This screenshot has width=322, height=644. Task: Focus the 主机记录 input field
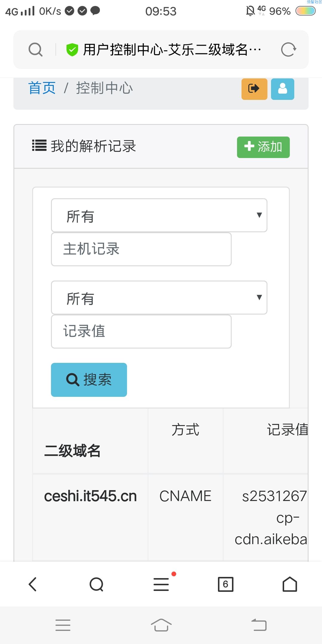pos(141,249)
